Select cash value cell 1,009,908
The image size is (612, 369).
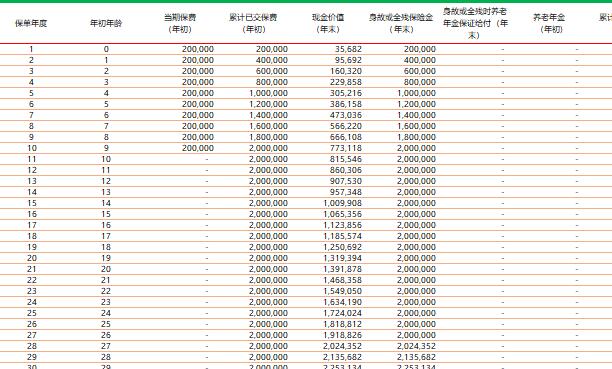coord(343,203)
